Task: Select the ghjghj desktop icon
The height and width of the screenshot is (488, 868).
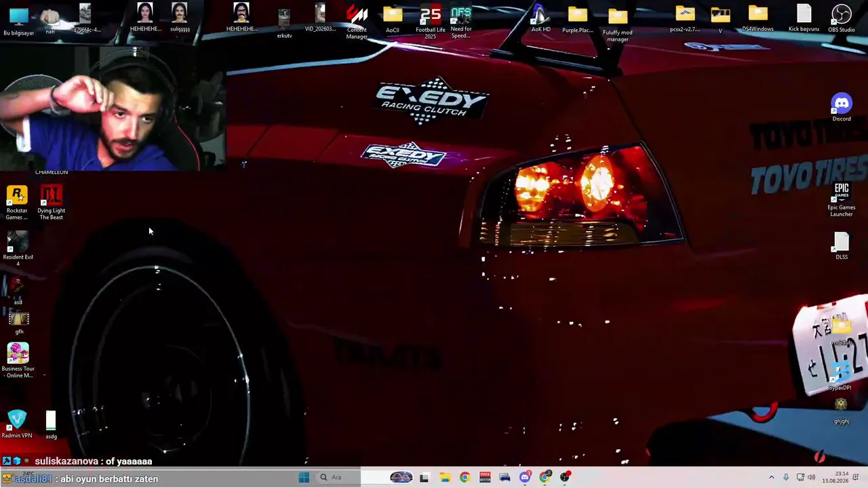Action: pyautogui.click(x=842, y=411)
